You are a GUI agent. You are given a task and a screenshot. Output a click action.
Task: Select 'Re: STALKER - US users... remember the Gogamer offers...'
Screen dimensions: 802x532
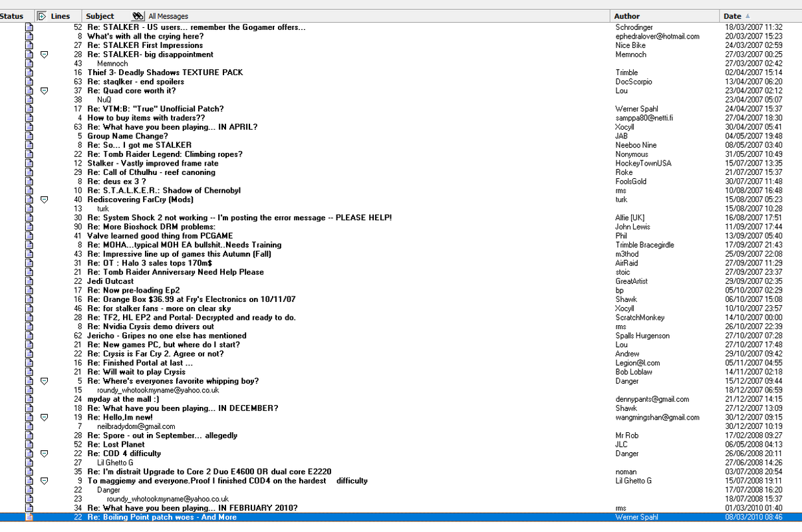(x=197, y=27)
